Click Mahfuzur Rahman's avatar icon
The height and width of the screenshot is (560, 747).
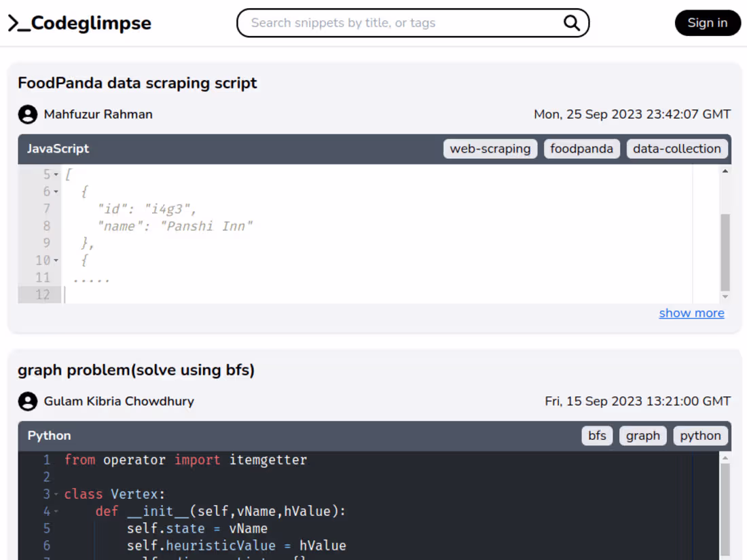point(28,114)
